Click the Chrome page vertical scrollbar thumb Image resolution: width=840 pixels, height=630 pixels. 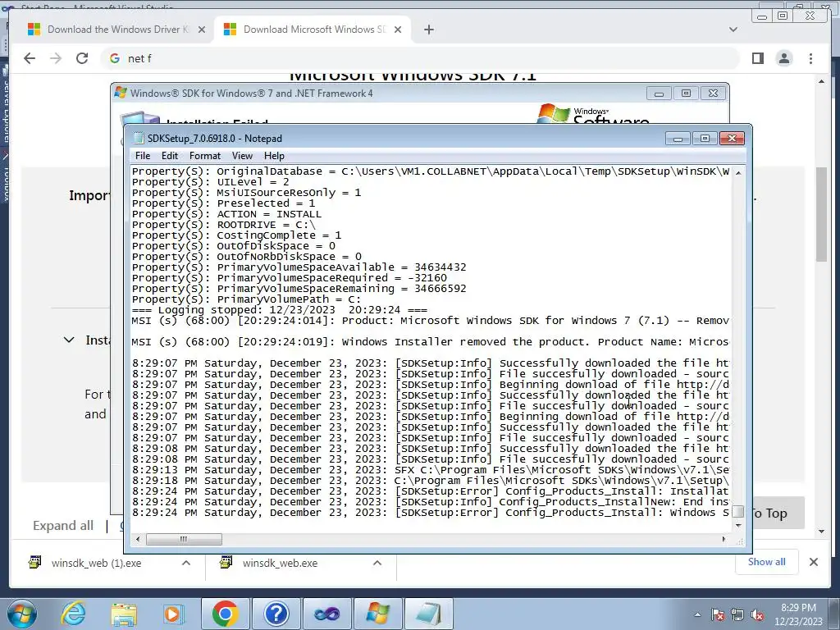[x=821, y=214]
